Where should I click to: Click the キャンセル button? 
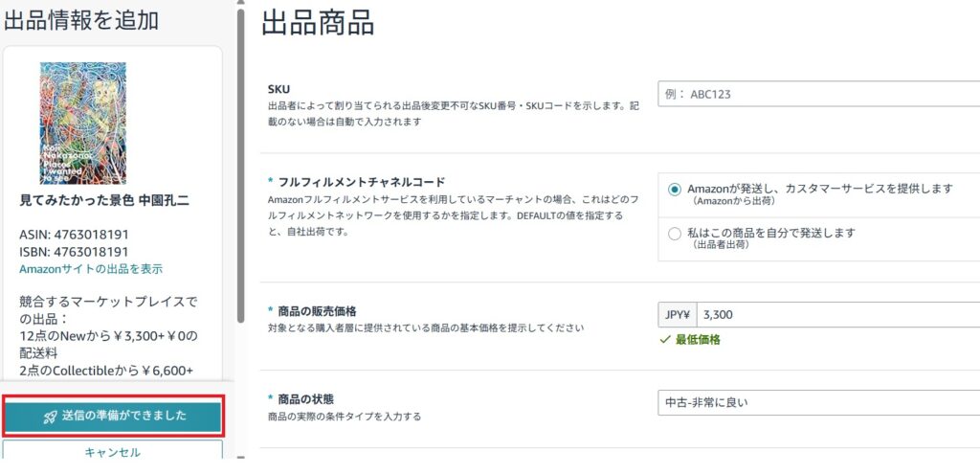[113, 452]
